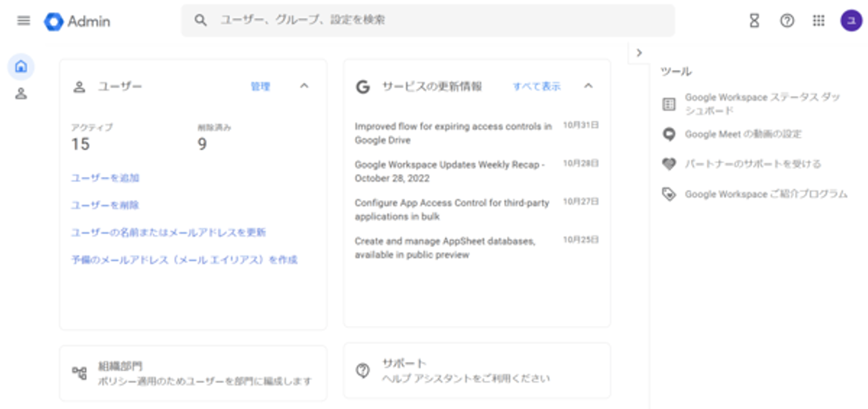Open the 組織部門 card
Image resolution: width=868 pixels, height=409 pixels.
click(x=193, y=373)
